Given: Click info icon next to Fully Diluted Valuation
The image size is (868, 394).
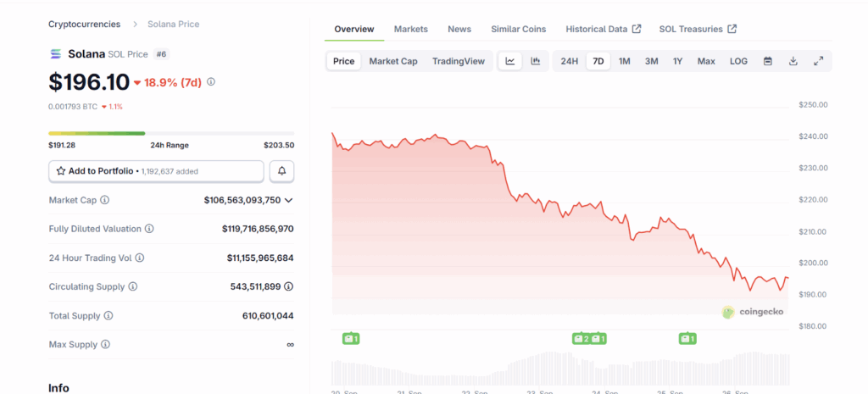Looking at the screenshot, I should point(149,229).
